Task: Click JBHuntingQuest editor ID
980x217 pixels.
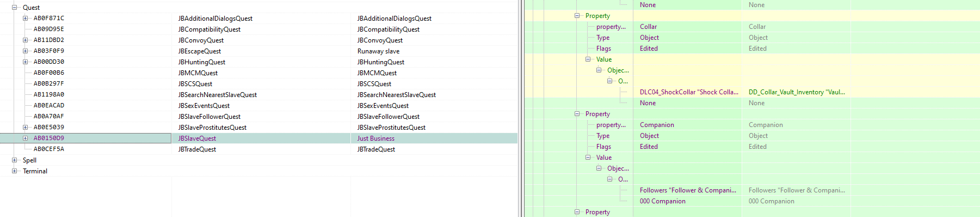Action: (x=202, y=62)
